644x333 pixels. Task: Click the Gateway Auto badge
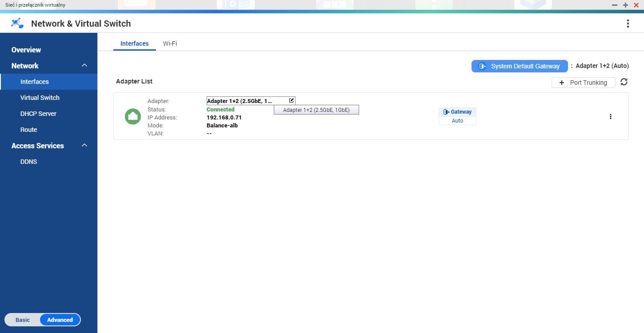tap(457, 116)
